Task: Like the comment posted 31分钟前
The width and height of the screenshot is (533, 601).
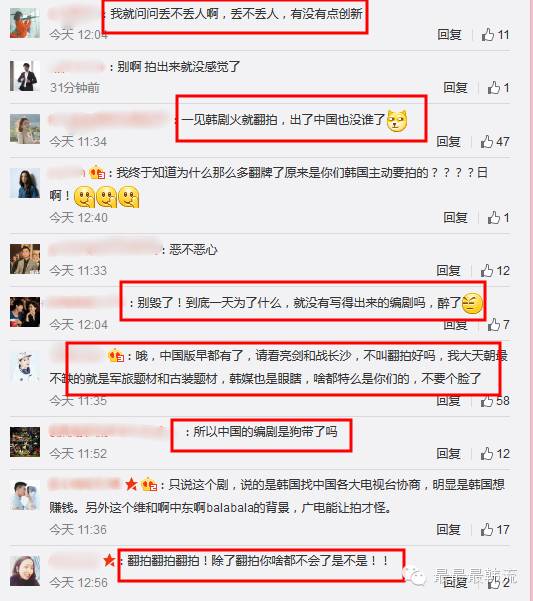Action: 494,88
